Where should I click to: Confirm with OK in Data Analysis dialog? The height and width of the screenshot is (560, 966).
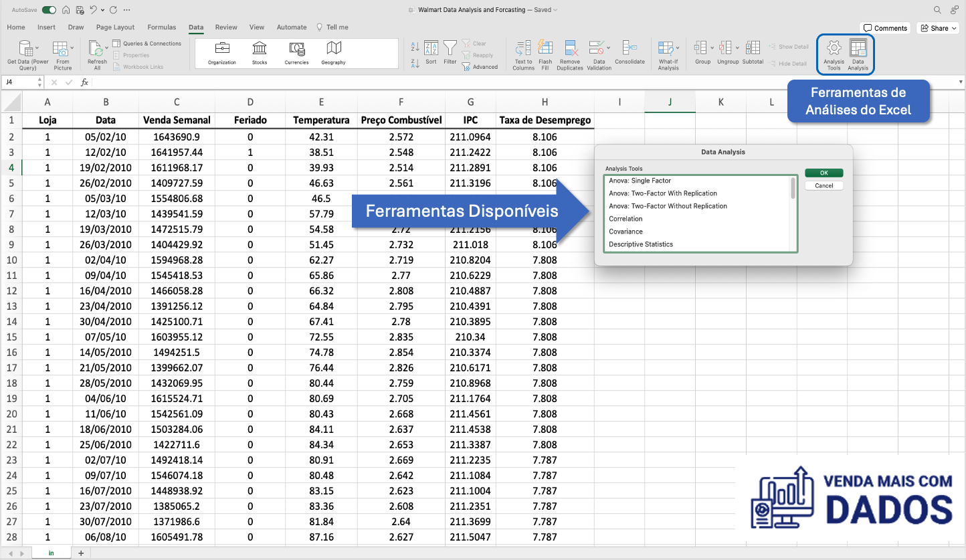[x=824, y=173]
